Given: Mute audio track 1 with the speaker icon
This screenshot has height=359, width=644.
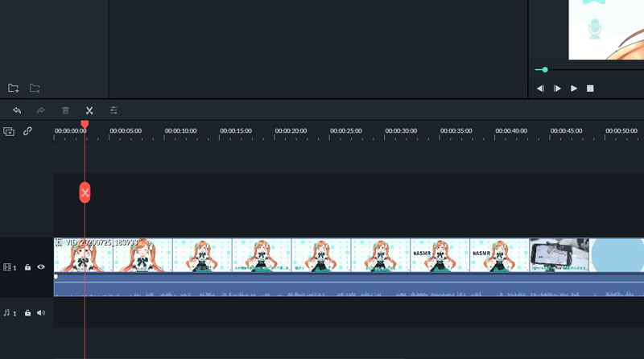Looking at the screenshot, I should 41,313.
